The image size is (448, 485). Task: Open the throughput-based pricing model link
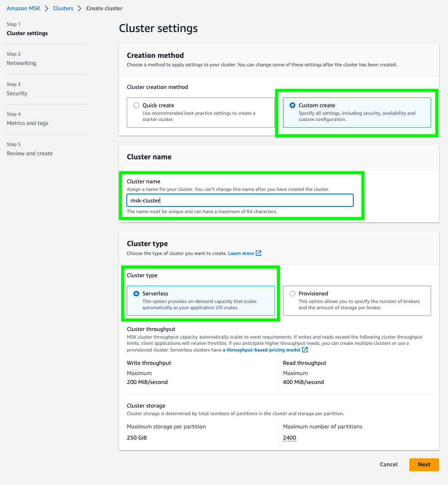[262, 350]
